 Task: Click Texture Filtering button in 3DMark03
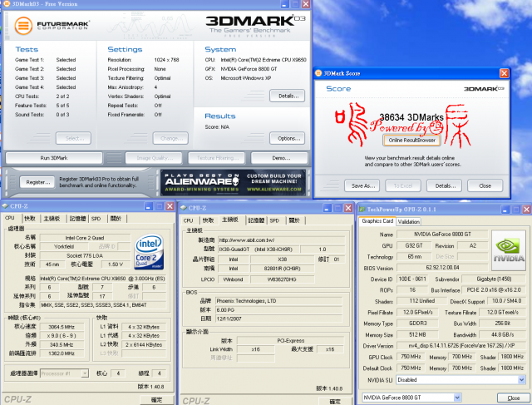pyautogui.click(x=216, y=158)
